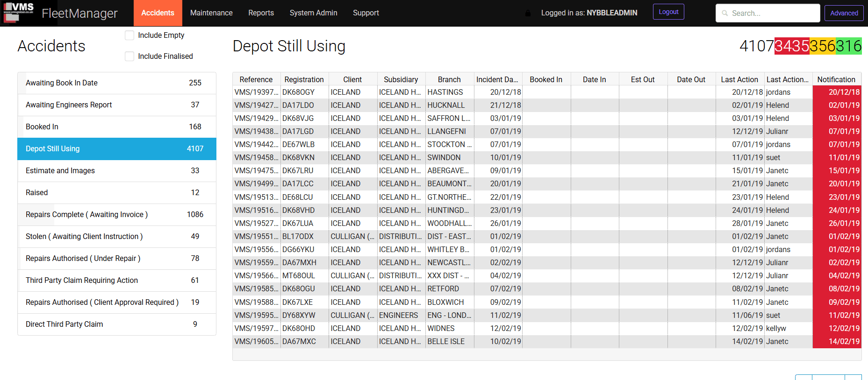The image size is (868, 380).
Task: Select the Raised status
Action: (x=117, y=193)
